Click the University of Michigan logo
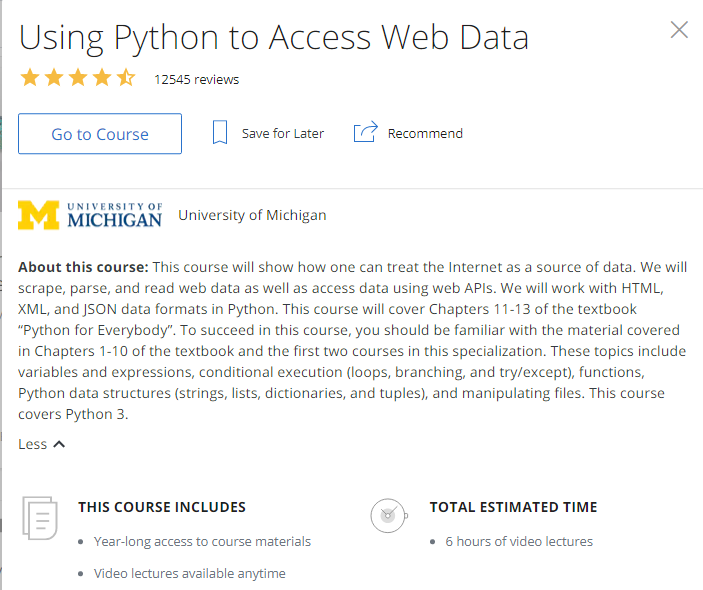This screenshot has height=590, width=703. coord(90,215)
